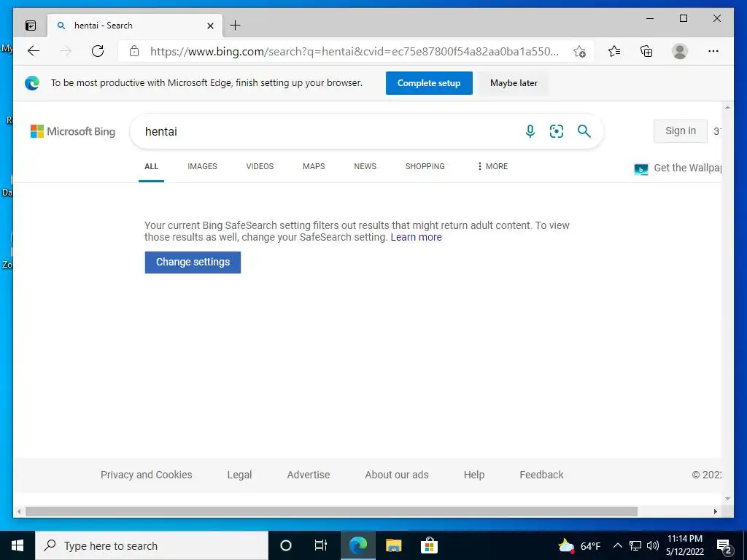Click the Change settings button
This screenshot has width=747, height=560.
[193, 262]
